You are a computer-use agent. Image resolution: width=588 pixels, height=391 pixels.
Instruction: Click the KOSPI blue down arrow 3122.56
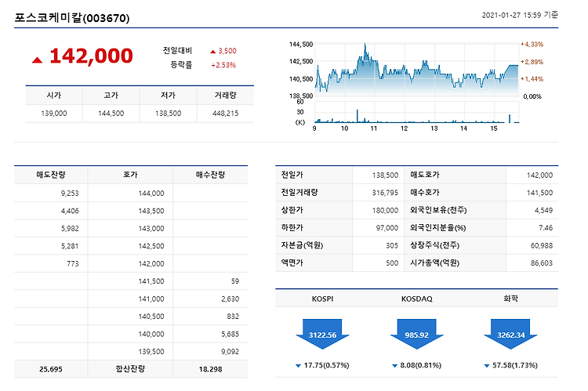tap(322, 334)
